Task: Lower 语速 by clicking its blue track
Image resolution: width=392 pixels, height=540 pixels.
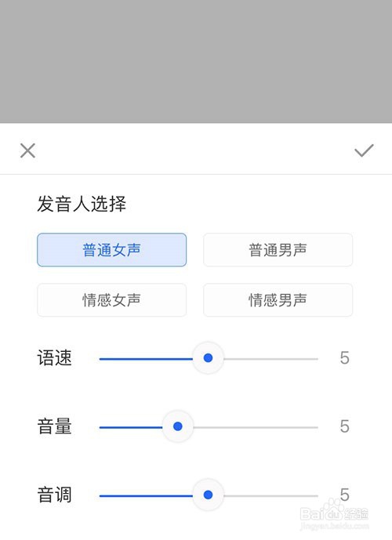Action: click(x=146, y=359)
